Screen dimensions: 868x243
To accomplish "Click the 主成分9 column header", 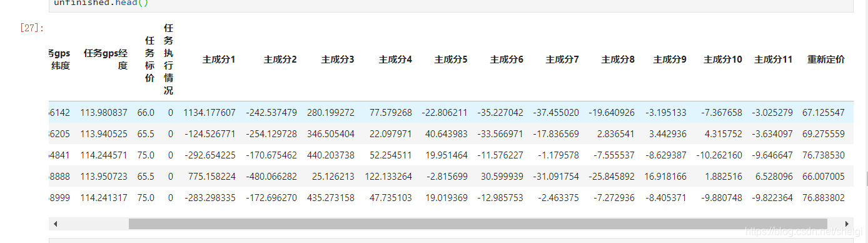I will coord(670,59).
